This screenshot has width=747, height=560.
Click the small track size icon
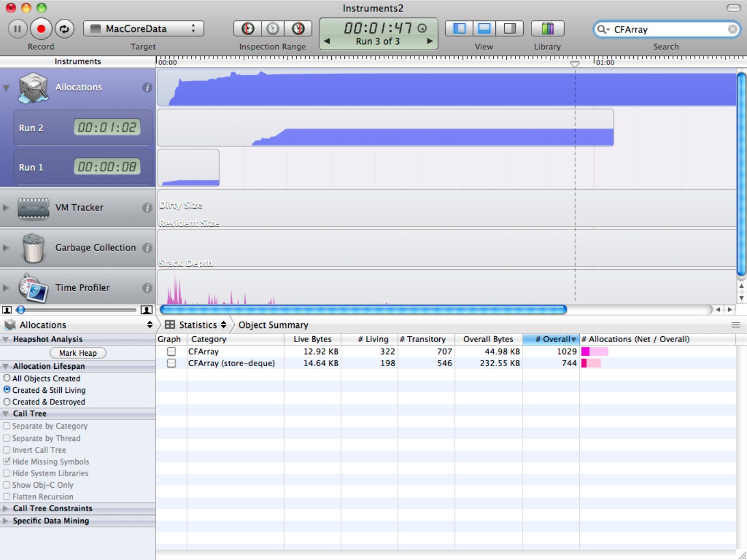point(7,310)
